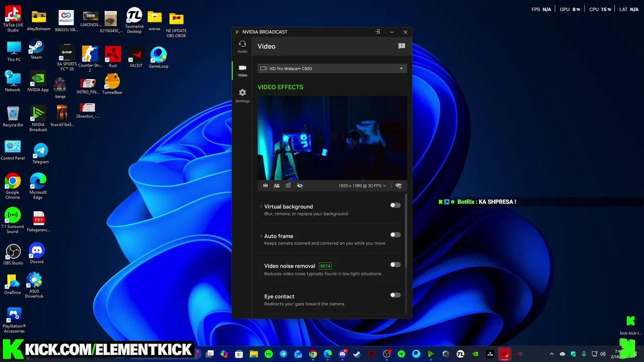
Task: Select the PlayStation Accessories desktop icon
Action: click(x=14, y=321)
